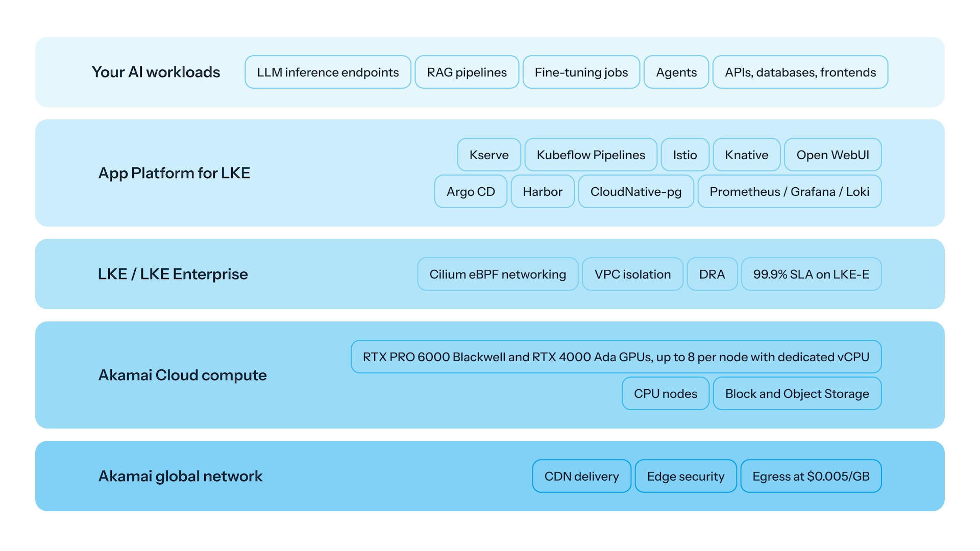Select the RAG pipelines pill
This screenshot has width=980, height=551.
point(467,72)
